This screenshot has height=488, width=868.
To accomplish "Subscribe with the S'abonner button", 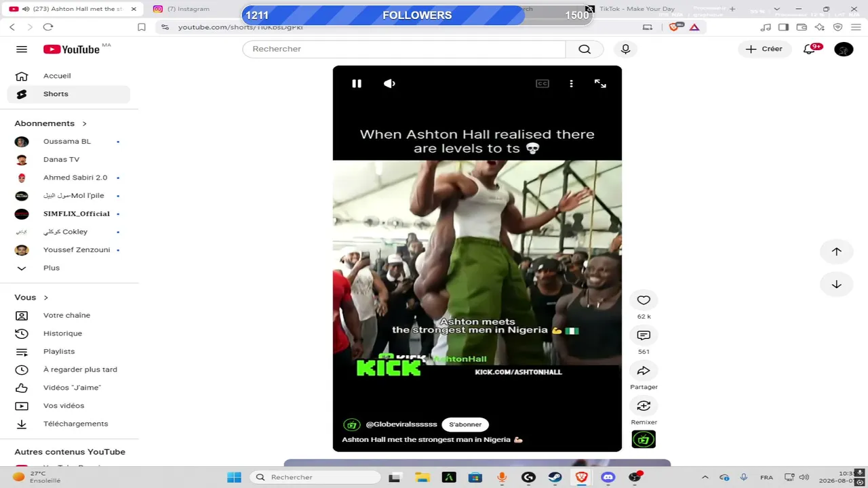I will (465, 424).
